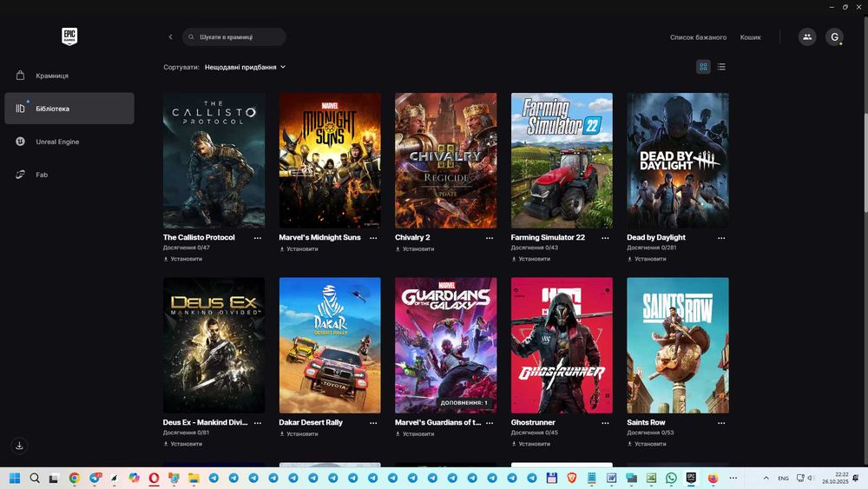This screenshot has height=489, width=868.
Task: Go back using the left chevron
Action: click(170, 37)
